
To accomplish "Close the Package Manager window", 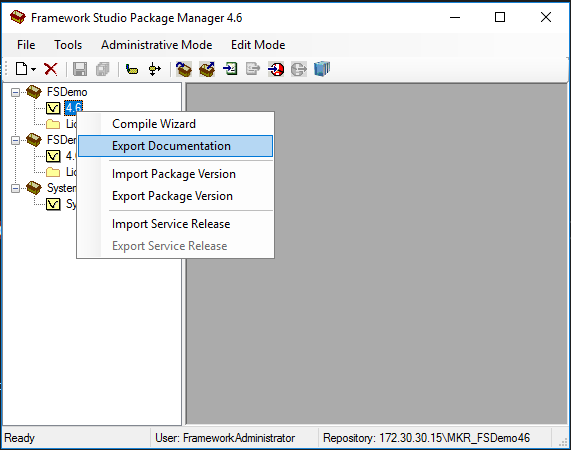I will click(x=546, y=17).
